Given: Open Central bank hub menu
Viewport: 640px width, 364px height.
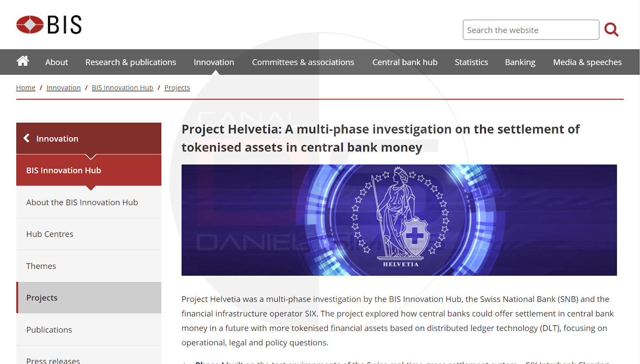Looking at the screenshot, I should 405,62.
